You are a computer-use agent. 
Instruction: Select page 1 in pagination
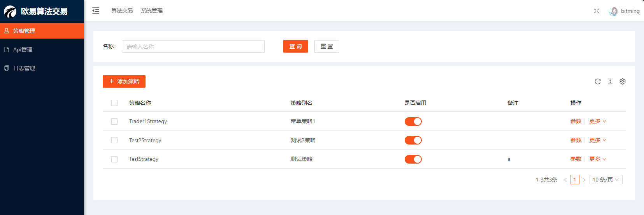click(x=575, y=180)
